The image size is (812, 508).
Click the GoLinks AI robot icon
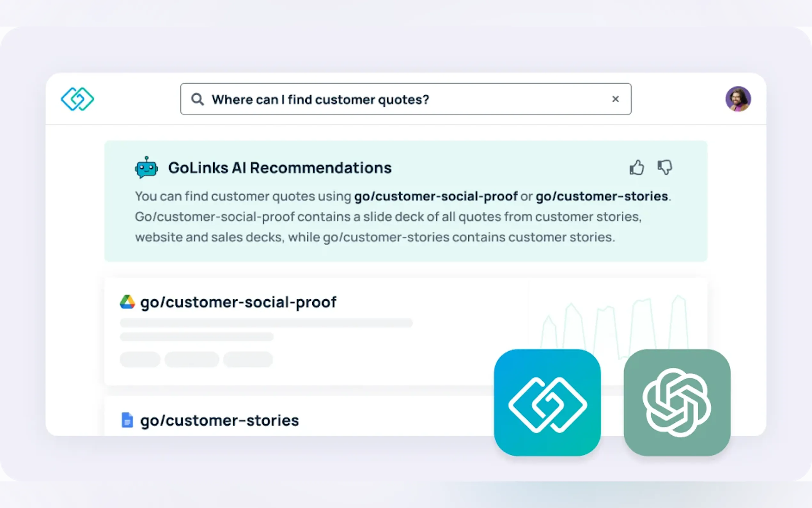point(146,167)
